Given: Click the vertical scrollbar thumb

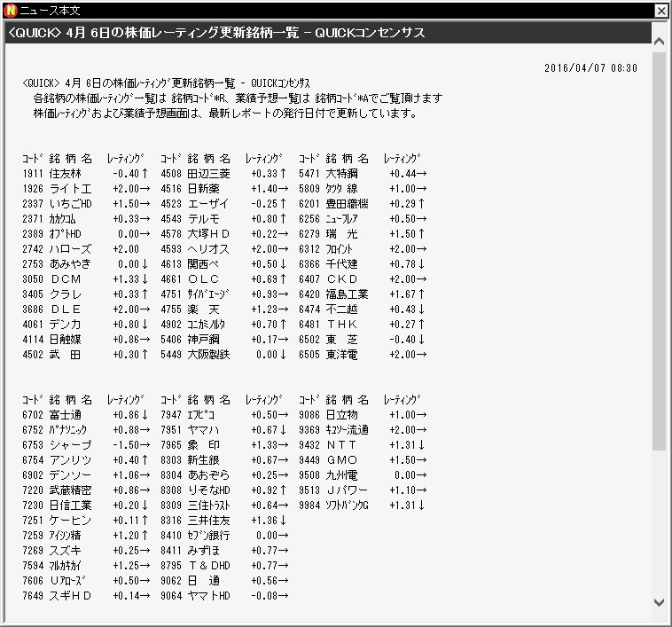Looking at the screenshot, I should [x=659, y=251].
